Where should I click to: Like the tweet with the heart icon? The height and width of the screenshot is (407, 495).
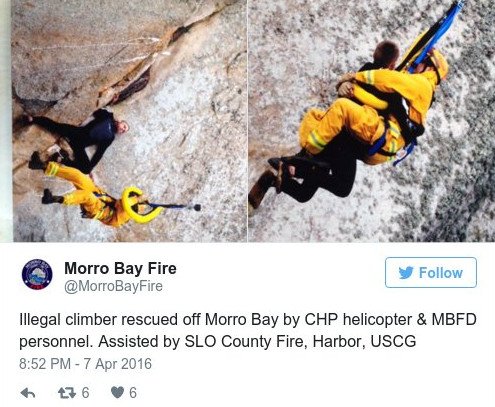(x=117, y=393)
